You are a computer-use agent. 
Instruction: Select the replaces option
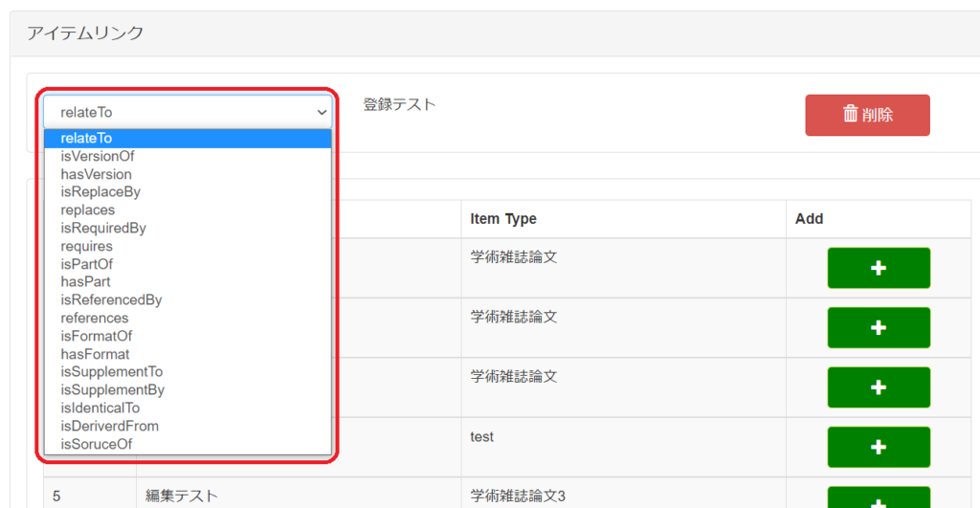(x=87, y=210)
